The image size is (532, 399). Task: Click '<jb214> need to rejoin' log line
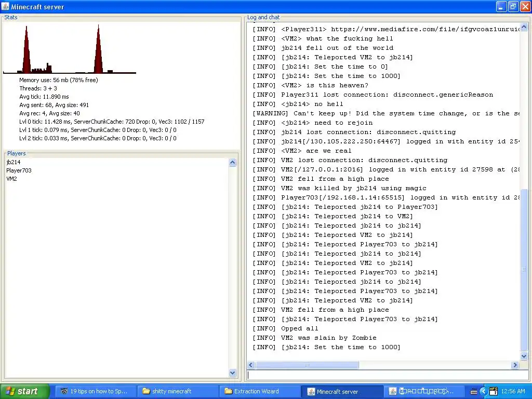coord(312,123)
